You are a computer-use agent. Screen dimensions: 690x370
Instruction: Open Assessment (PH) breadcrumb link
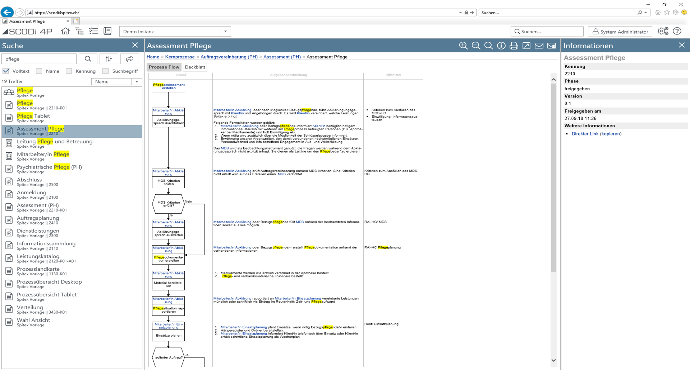pyautogui.click(x=282, y=57)
